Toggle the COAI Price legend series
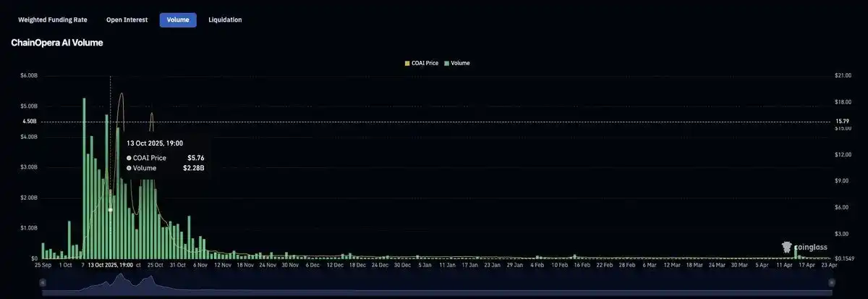Viewport: 868px width, 299px height. [421, 63]
